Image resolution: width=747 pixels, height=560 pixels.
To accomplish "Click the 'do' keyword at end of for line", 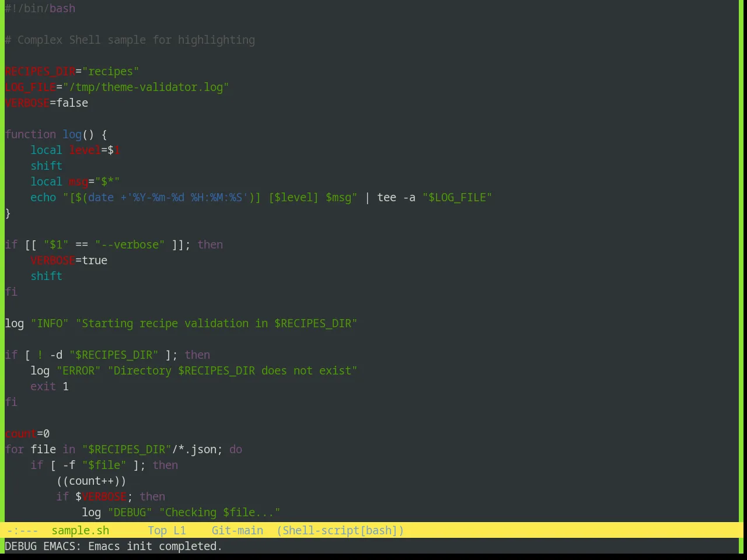I will click(x=236, y=449).
